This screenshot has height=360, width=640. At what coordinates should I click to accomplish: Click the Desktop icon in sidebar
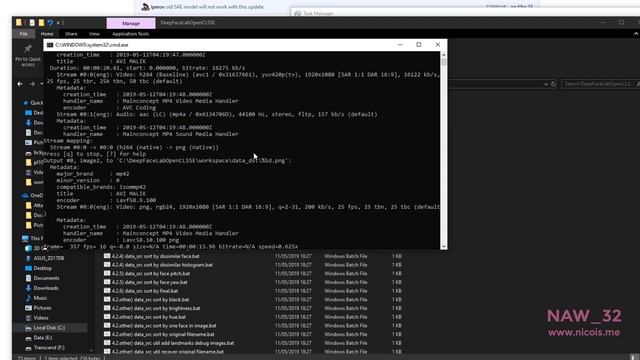point(28,268)
